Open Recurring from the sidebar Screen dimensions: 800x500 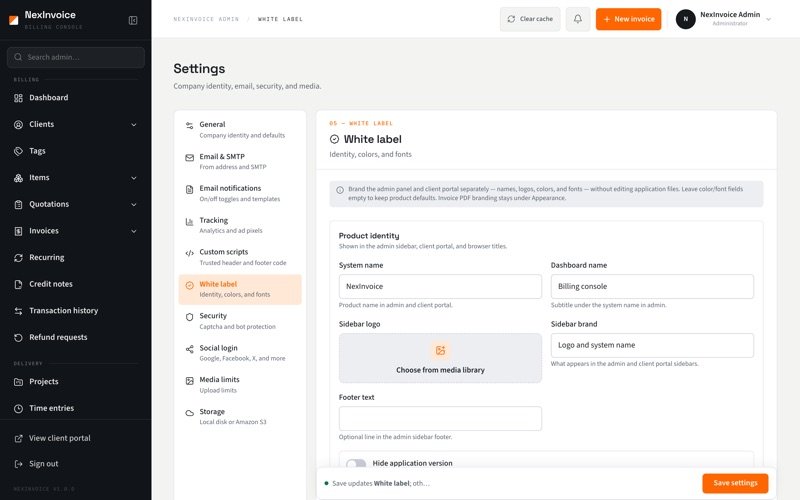[x=76, y=258]
